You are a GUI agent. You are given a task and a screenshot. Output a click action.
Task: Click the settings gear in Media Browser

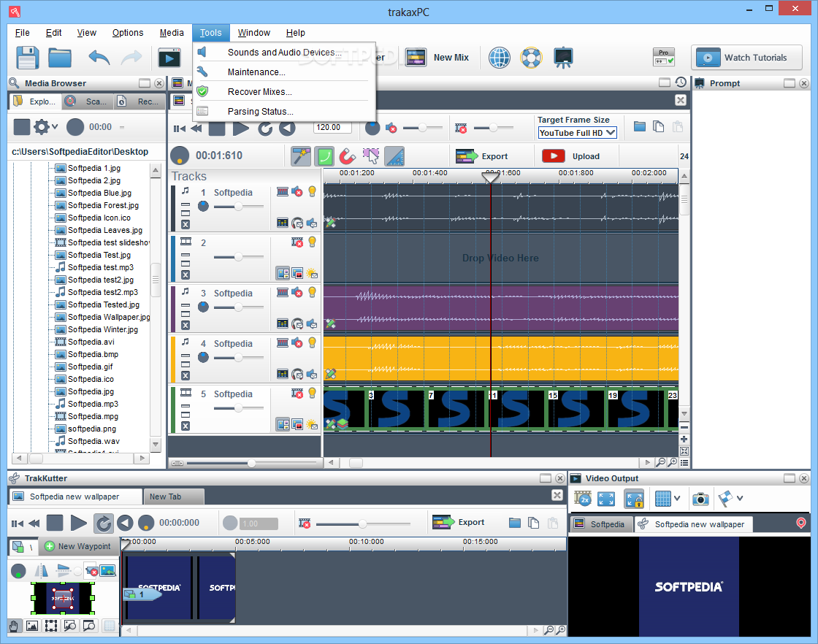[42, 127]
